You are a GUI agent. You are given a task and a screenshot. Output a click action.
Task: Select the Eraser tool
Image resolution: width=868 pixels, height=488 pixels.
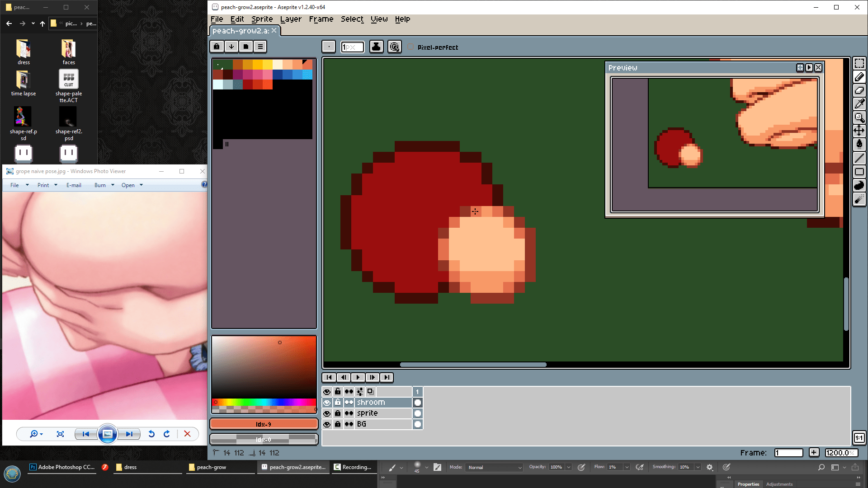(x=859, y=90)
